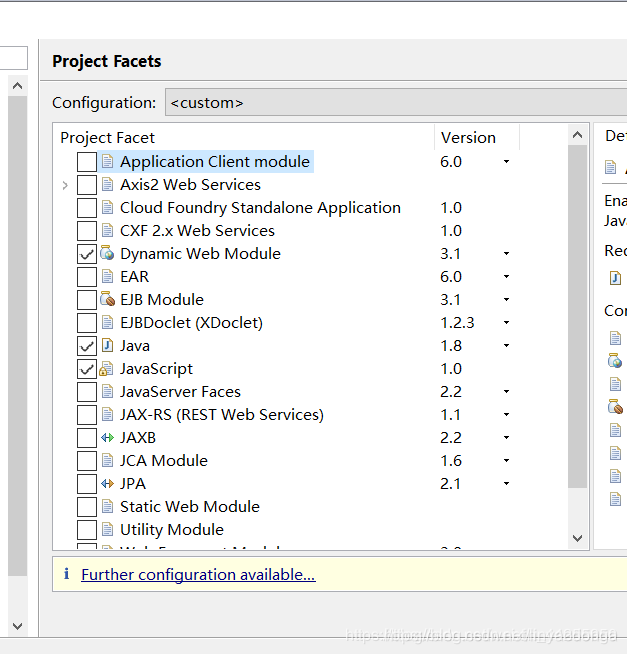Screen dimensions: 627x654
Task: Click the EJB Module bean icon
Action: coord(108,299)
